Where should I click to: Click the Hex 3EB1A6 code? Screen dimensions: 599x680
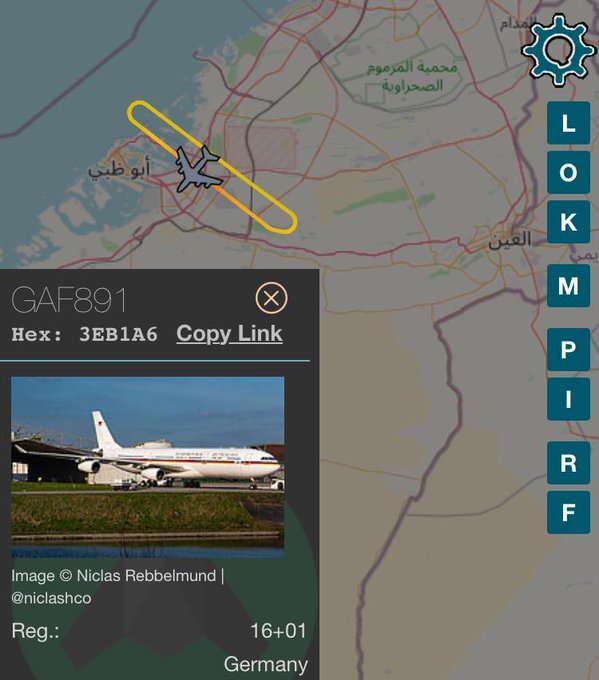coord(85,334)
